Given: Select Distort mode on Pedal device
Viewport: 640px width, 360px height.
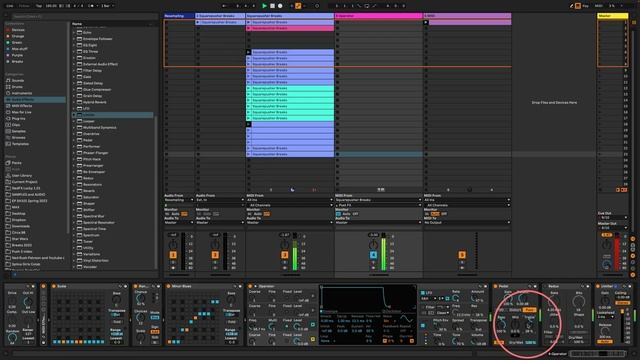Looking at the screenshot, I should 515,310.
